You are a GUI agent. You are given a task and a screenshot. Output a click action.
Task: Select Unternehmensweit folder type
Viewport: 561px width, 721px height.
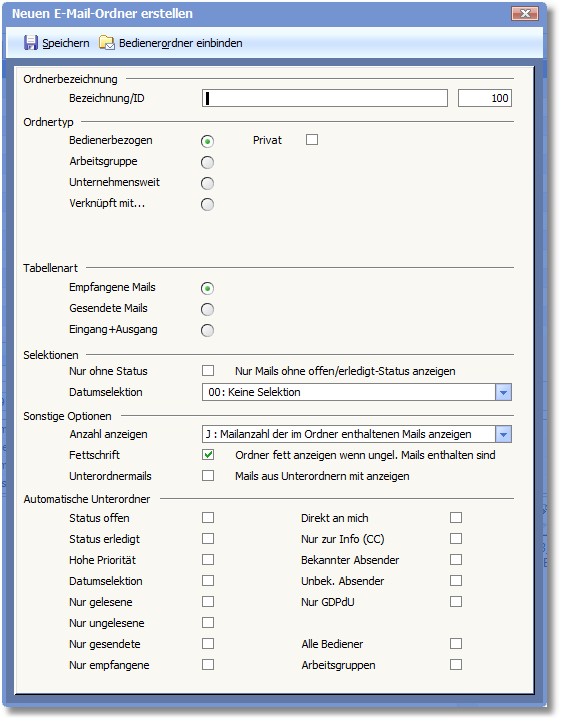tap(207, 183)
